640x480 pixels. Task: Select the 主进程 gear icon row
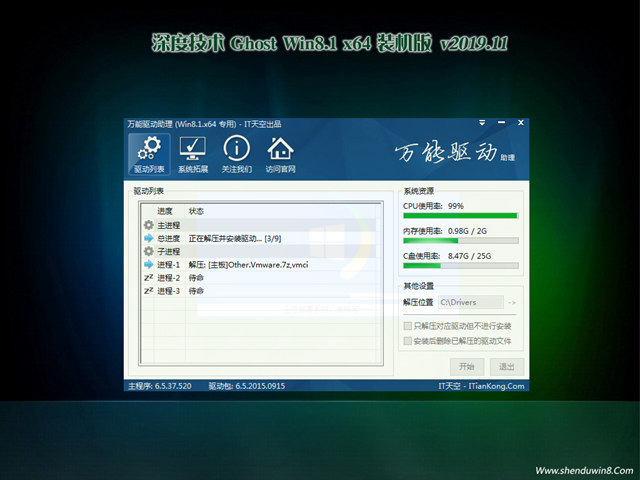(149, 225)
